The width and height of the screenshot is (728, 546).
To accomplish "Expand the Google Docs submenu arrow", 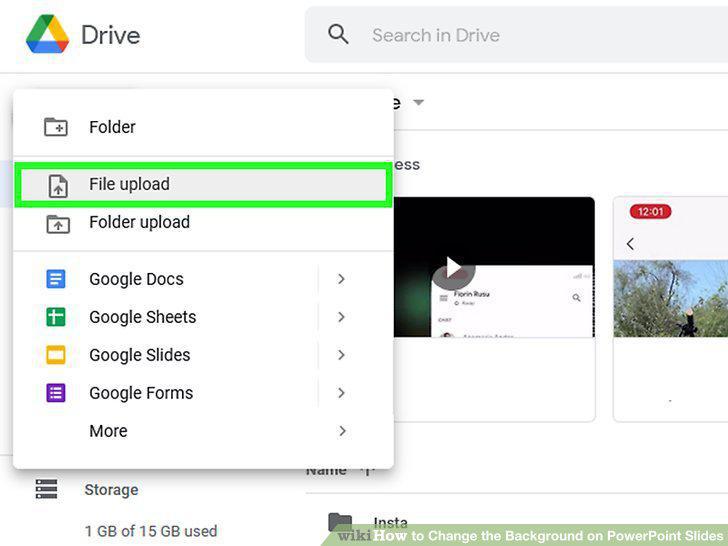I will pos(341,279).
